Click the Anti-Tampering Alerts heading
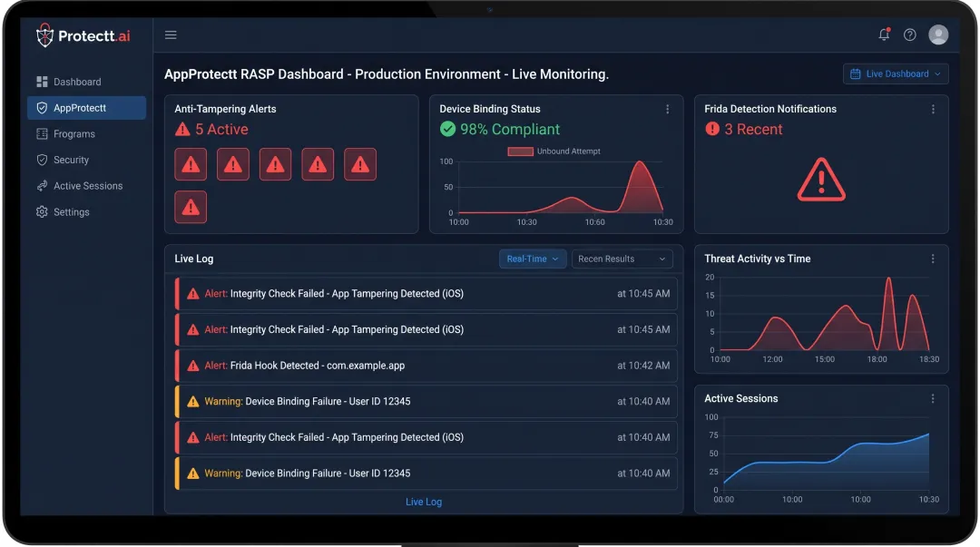The width and height of the screenshot is (980, 547). [x=225, y=109]
